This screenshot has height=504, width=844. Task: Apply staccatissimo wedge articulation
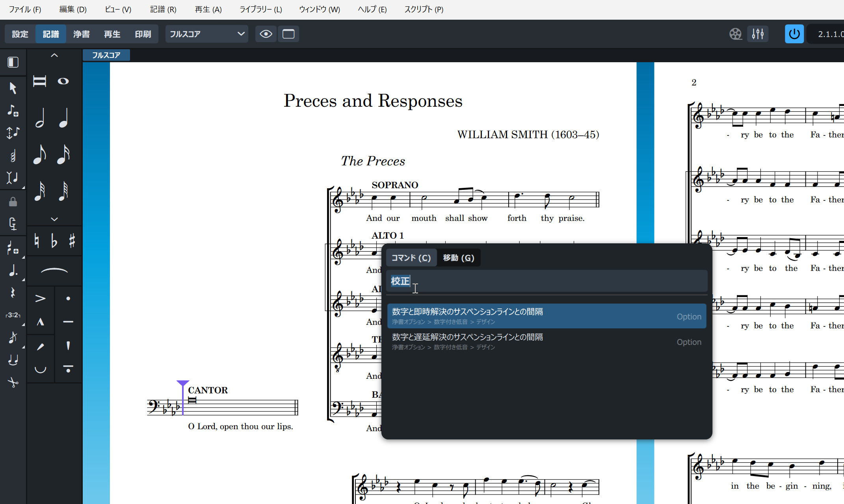tap(68, 346)
